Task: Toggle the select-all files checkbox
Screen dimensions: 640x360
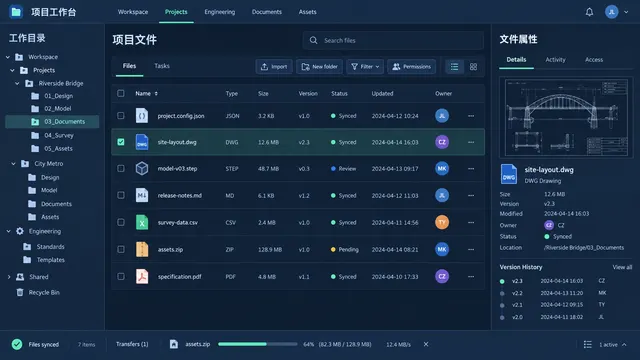Action: tap(121, 93)
